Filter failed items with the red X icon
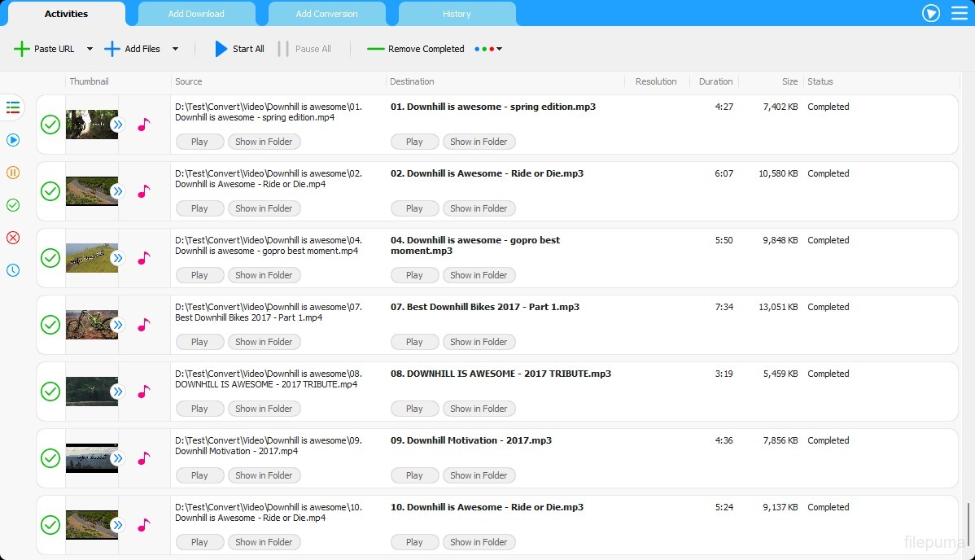 13,238
